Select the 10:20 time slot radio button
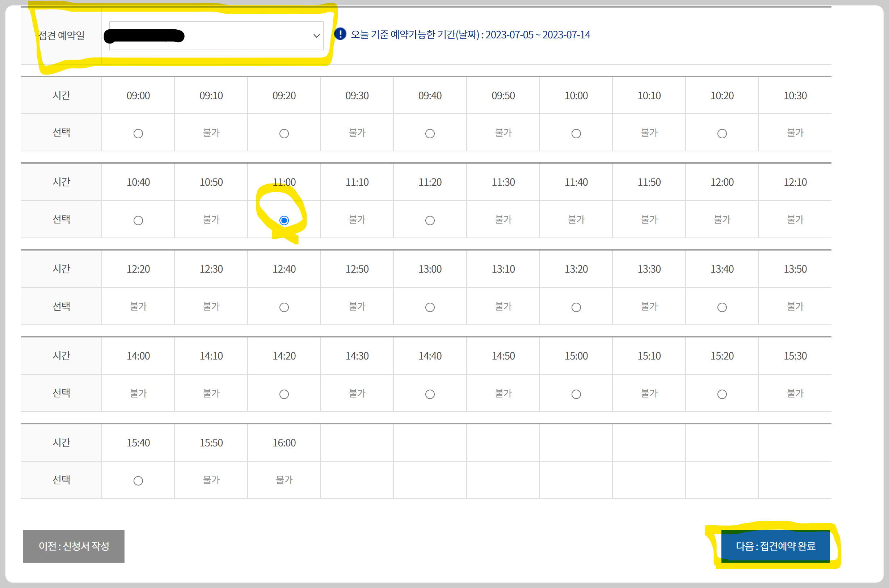This screenshot has width=889, height=588. pos(722,134)
